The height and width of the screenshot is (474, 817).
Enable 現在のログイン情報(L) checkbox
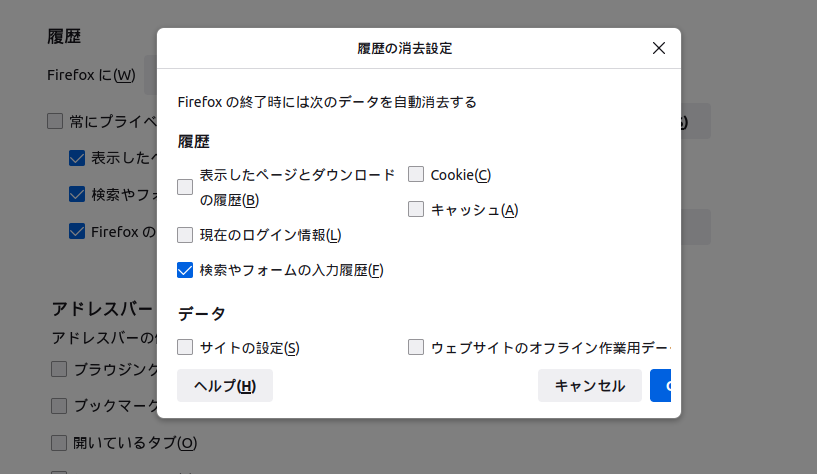(x=185, y=235)
